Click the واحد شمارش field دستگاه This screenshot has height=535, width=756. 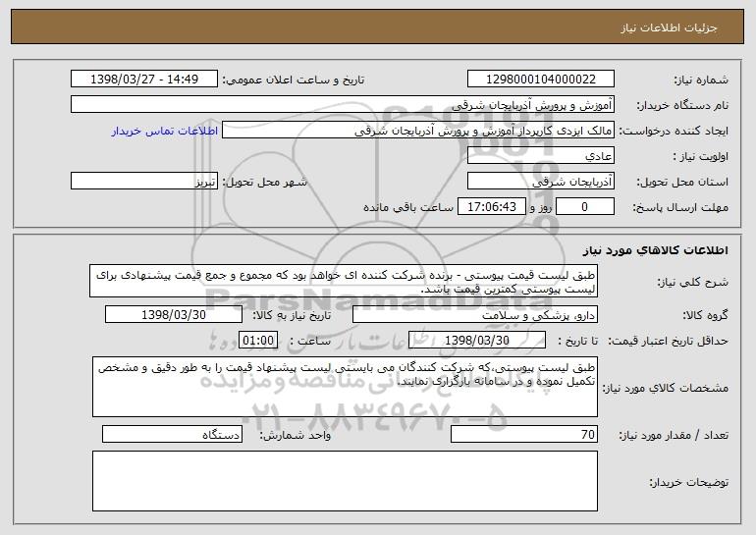[x=172, y=435]
